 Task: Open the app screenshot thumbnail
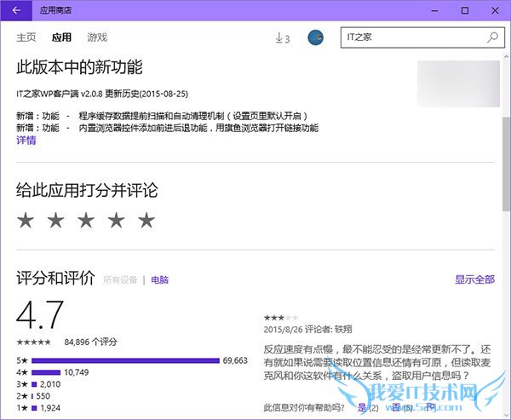(x=458, y=83)
